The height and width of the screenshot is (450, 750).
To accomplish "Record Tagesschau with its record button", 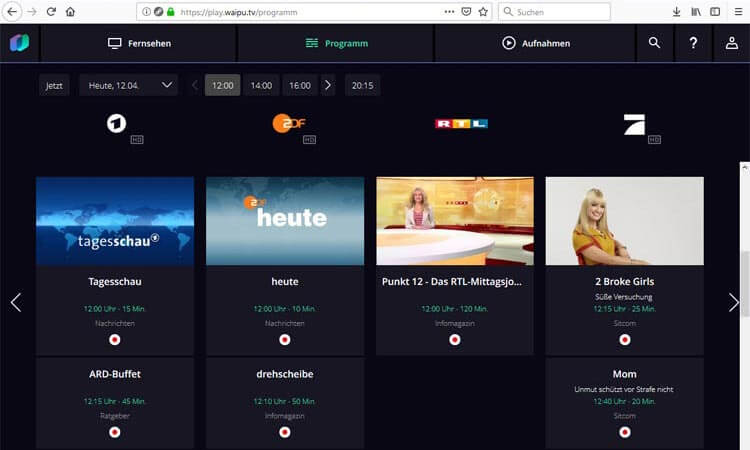I will point(115,340).
